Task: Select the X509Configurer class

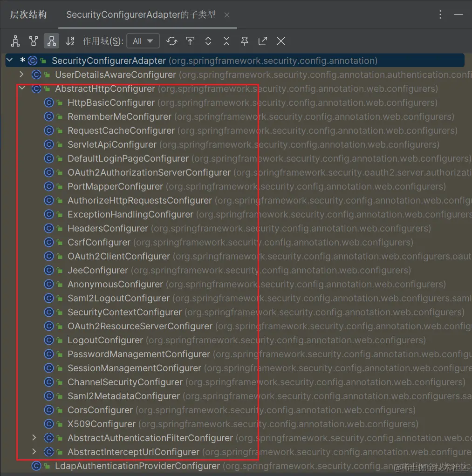Action: point(102,424)
